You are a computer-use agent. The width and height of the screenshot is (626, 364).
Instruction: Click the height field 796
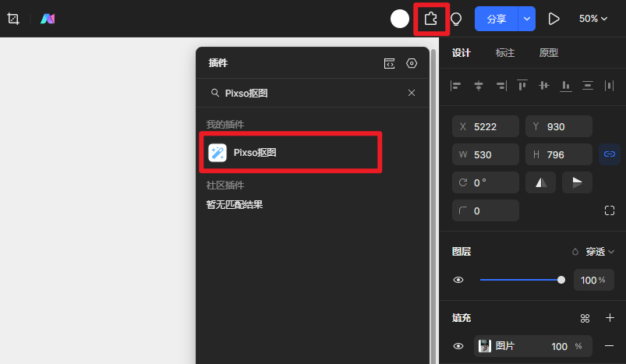(559, 154)
